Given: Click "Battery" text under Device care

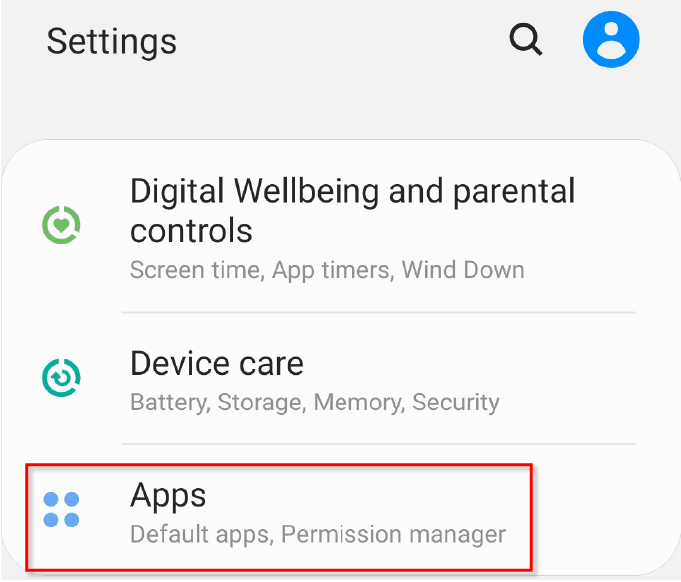Looking at the screenshot, I should [x=167, y=402].
